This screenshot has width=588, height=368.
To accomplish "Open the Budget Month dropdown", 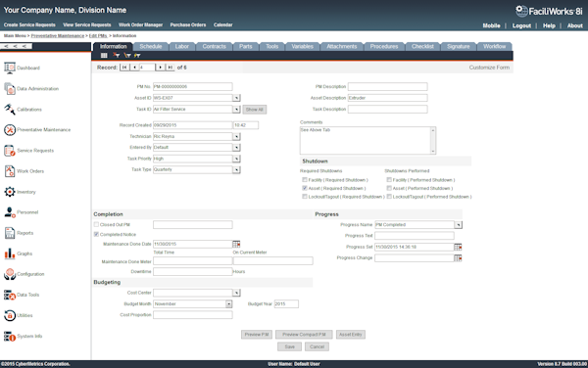I will tap(228, 304).
